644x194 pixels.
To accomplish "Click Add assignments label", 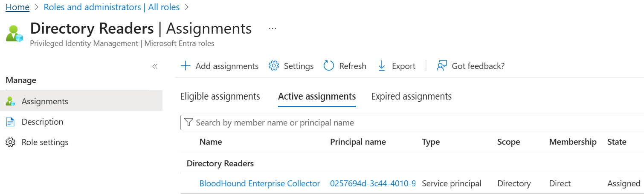I will click(x=227, y=66).
